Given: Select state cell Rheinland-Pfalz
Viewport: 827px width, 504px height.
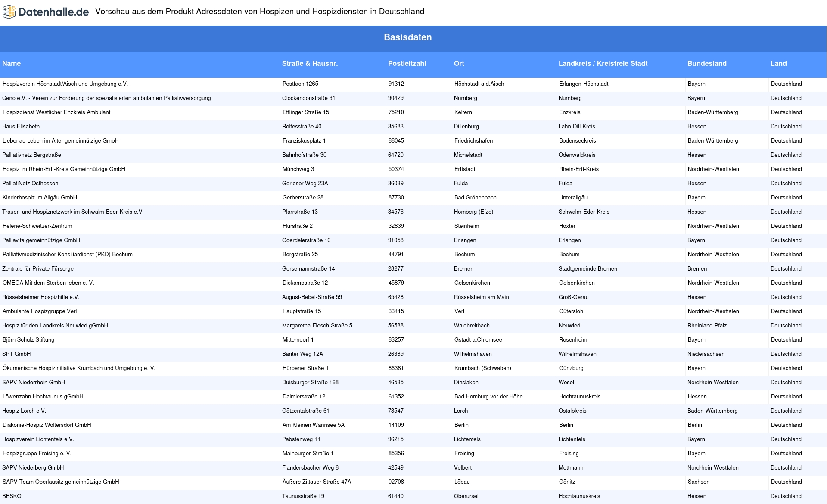Looking at the screenshot, I should (707, 326).
